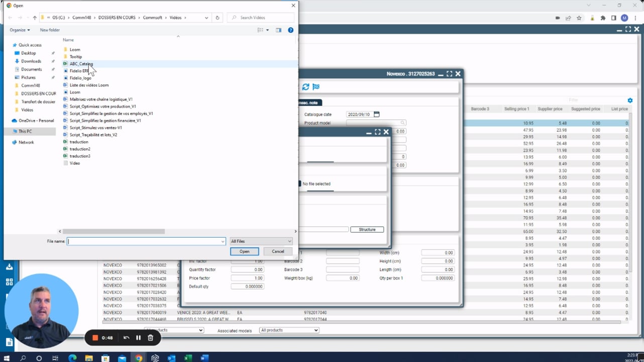
Task: Open blue settings gear above price table
Action: coord(630,101)
